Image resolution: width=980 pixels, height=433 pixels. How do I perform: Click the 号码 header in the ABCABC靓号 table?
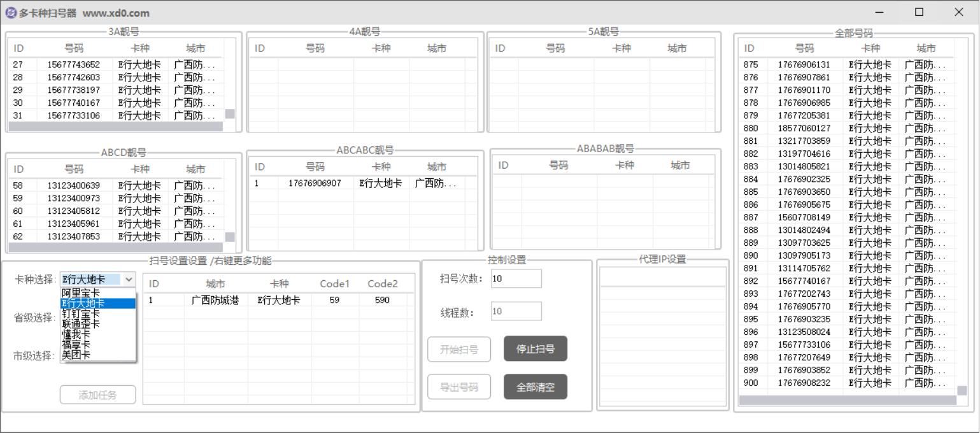315,167
